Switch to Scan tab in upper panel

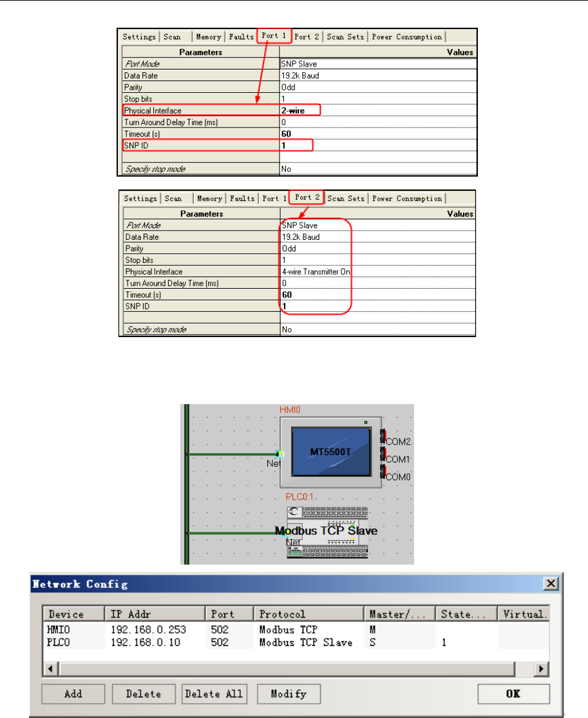(x=173, y=37)
